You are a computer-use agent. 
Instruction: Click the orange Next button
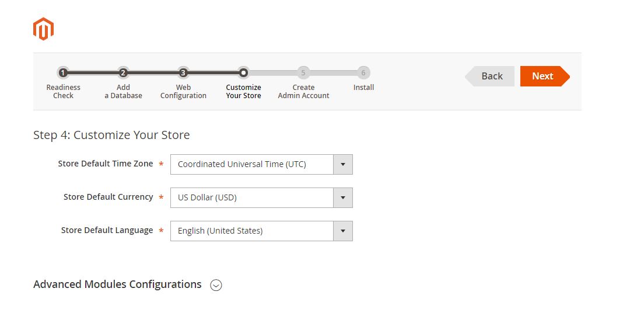[x=545, y=76]
